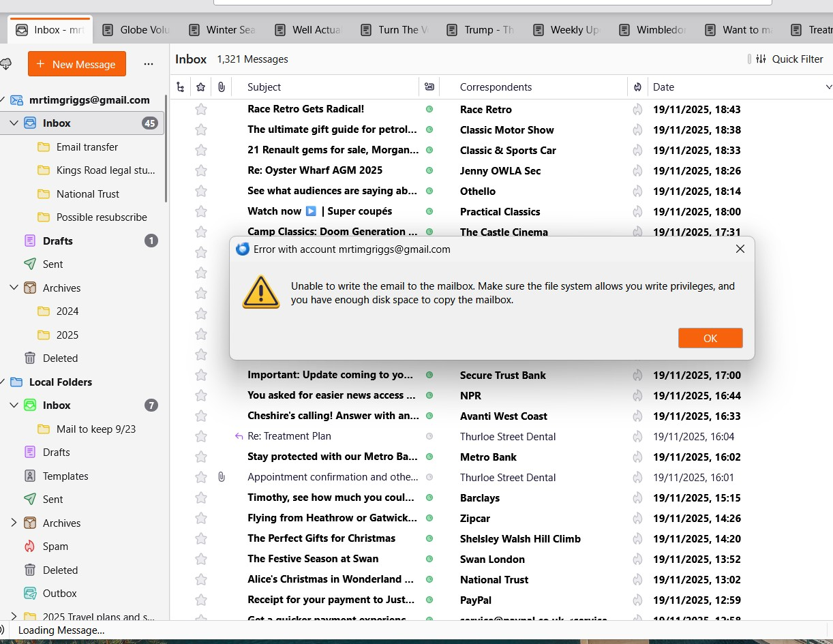Expand the Local Folders Archives folder

tap(14, 523)
